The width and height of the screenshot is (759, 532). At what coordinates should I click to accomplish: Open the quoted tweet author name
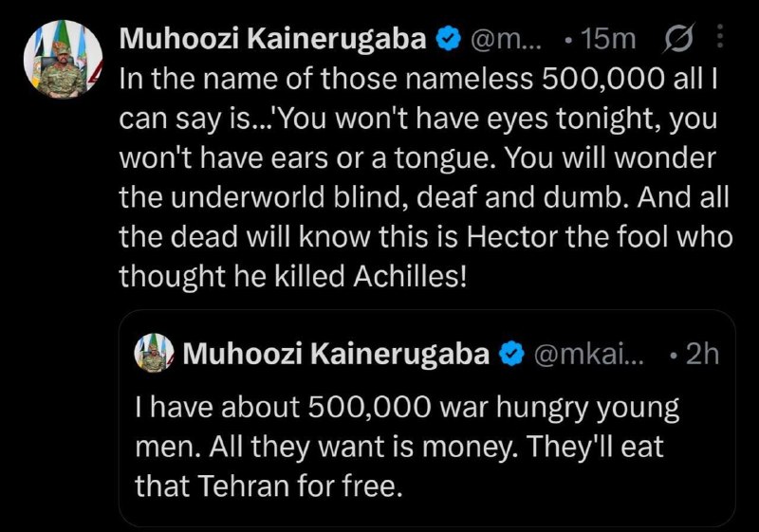337,355
